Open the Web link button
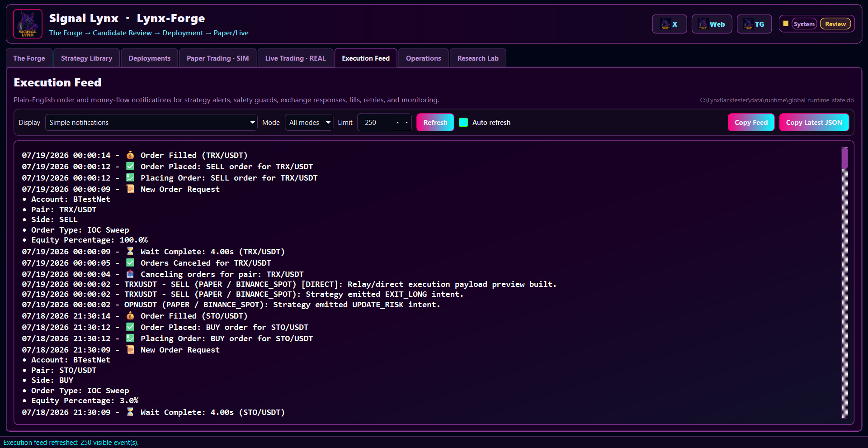The height and width of the screenshot is (448, 868). point(712,24)
